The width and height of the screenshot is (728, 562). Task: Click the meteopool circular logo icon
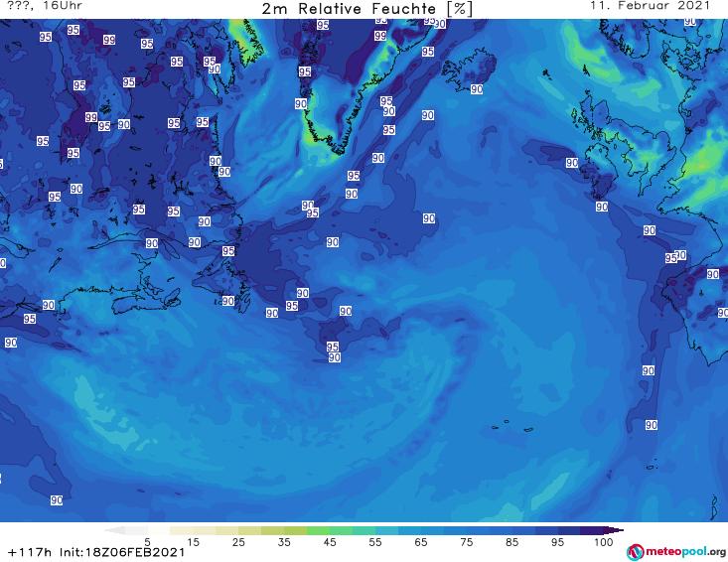(636, 552)
